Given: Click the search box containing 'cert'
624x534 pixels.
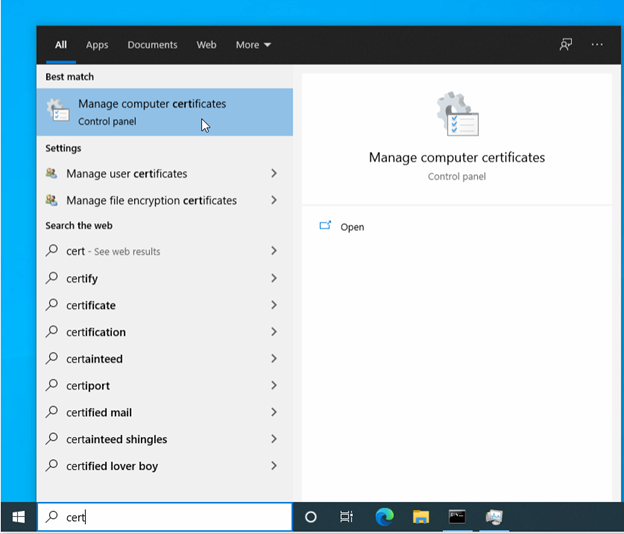Looking at the screenshot, I should (x=165, y=517).
